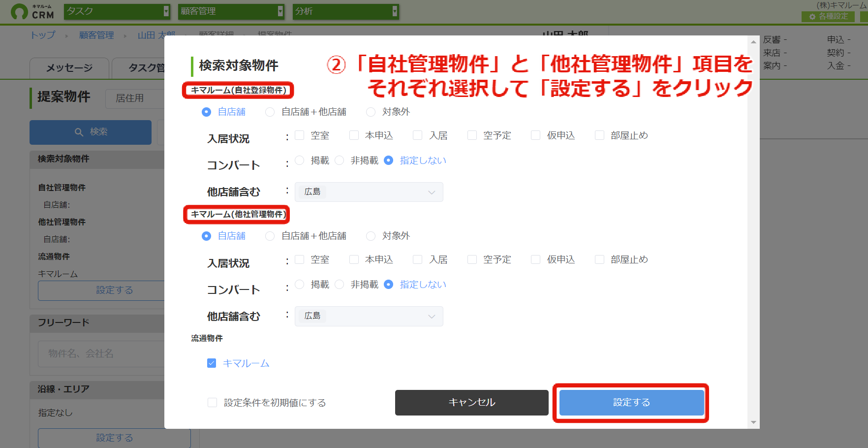Select 指定しない in second コンバート row
This screenshot has width=868, height=448.
388,285
